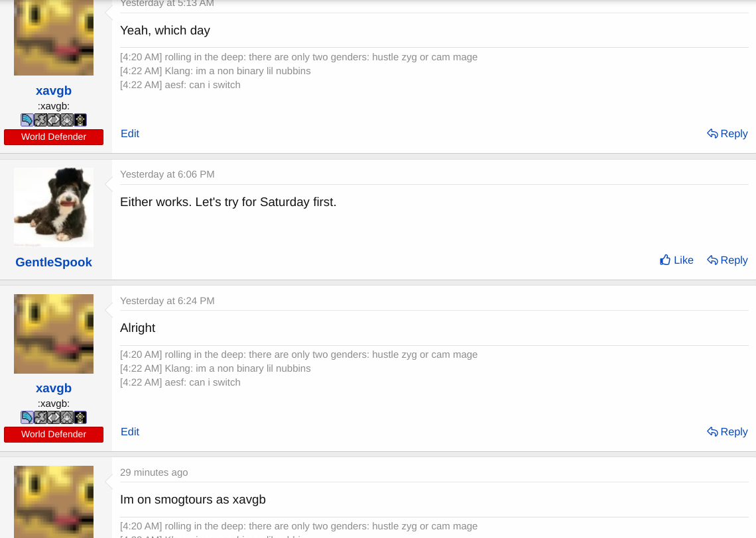This screenshot has width=756, height=538.
Task: Click second gray badge beside the "Alright" post
Action: 40,417
